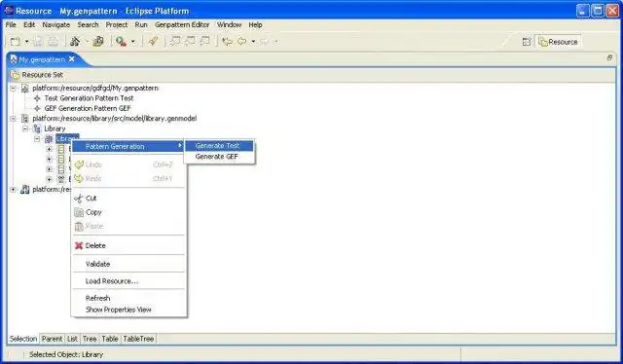Select the Library genmodel tree item

(x=55, y=128)
